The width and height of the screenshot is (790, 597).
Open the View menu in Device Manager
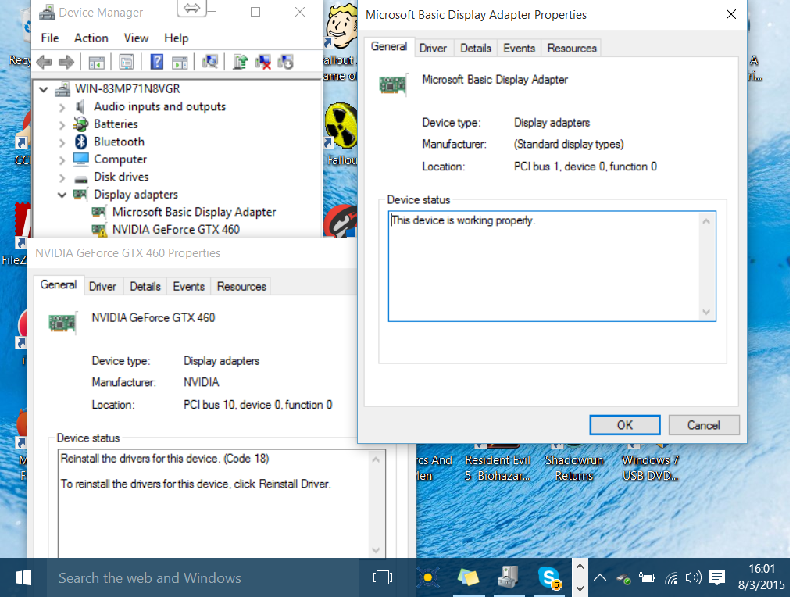(136, 38)
